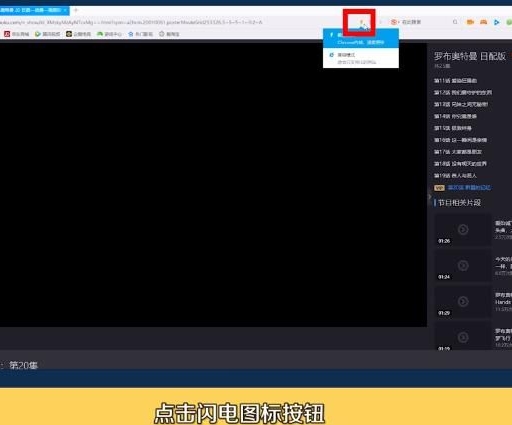Screen dimensions: 512x425
Task: Open the bookmark with the gray circle icon
Action: click(x=169, y=34)
